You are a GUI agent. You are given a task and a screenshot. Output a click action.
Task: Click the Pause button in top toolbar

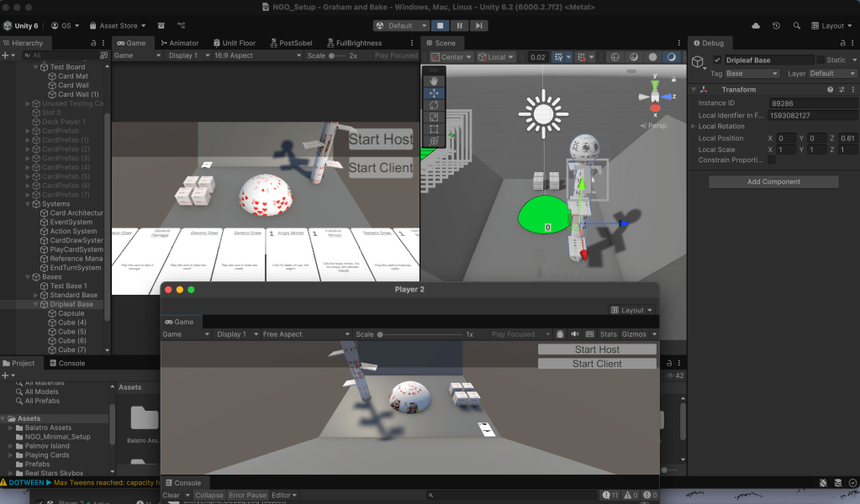[x=459, y=26]
